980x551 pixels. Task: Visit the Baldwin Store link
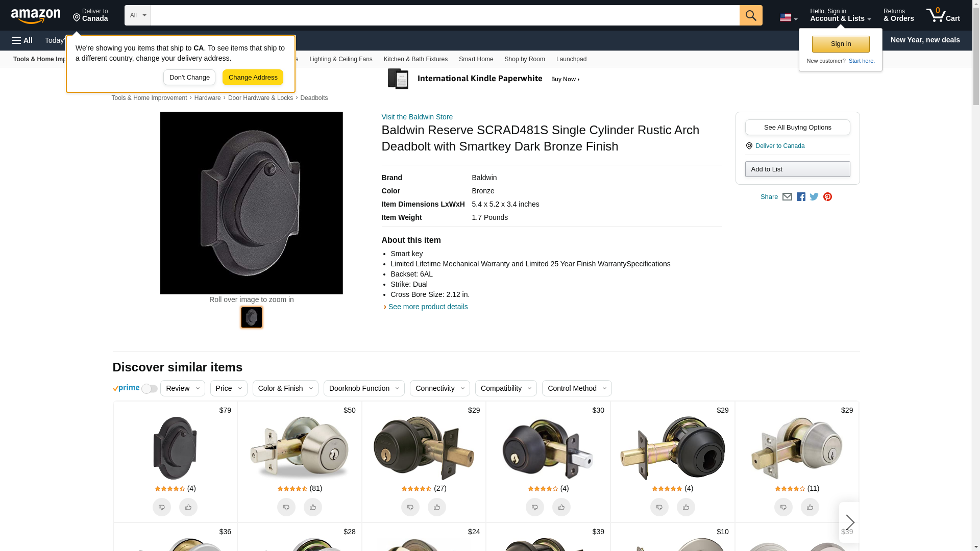coord(416,117)
